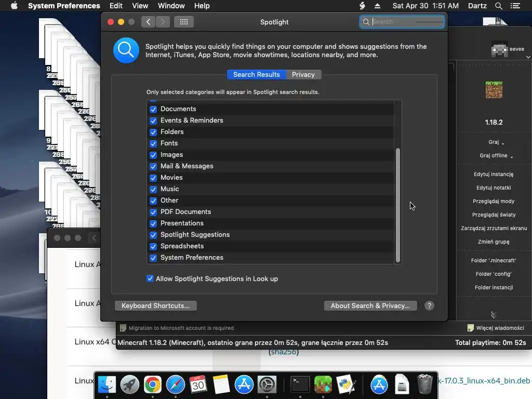The width and height of the screenshot is (532, 399).
Task: Open About Search & Privacy
Action: tap(370, 305)
